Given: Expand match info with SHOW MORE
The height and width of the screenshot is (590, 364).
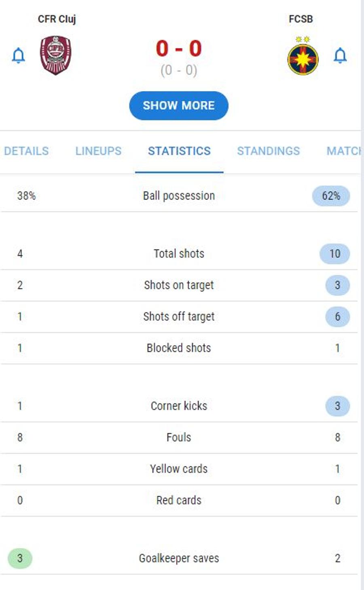Looking at the screenshot, I should tap(179, 106).
